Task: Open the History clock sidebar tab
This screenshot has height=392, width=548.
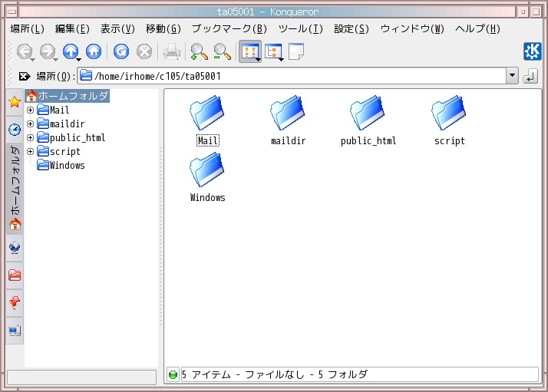Action: [15, 130]
